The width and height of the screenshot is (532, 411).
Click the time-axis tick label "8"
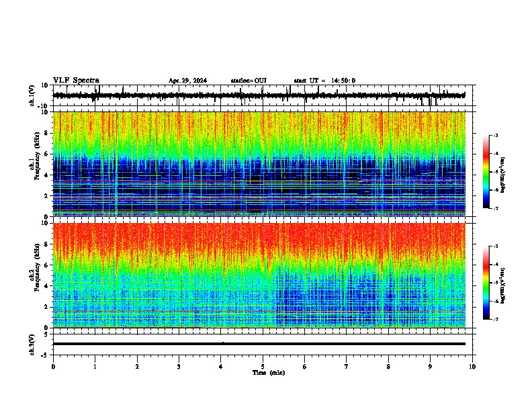pyautogui.click(x=388, y=367)
